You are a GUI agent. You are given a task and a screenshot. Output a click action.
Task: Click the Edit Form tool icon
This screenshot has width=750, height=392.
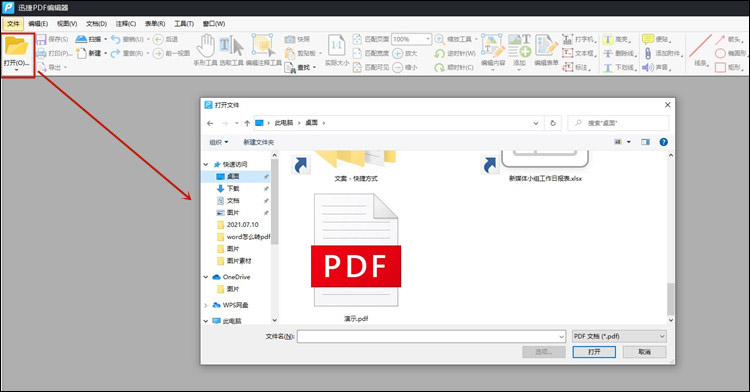coord(546,46)
